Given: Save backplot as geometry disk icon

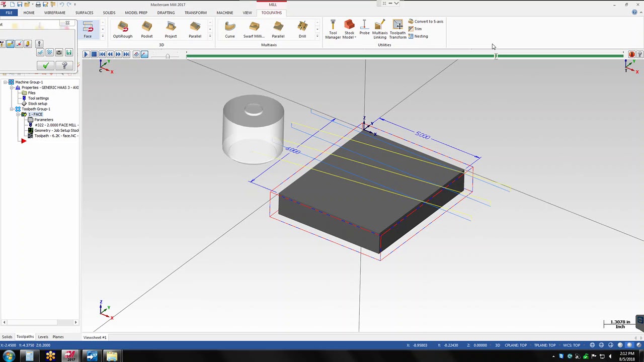Looking at the screenshot, I should [x=69, y=52].
